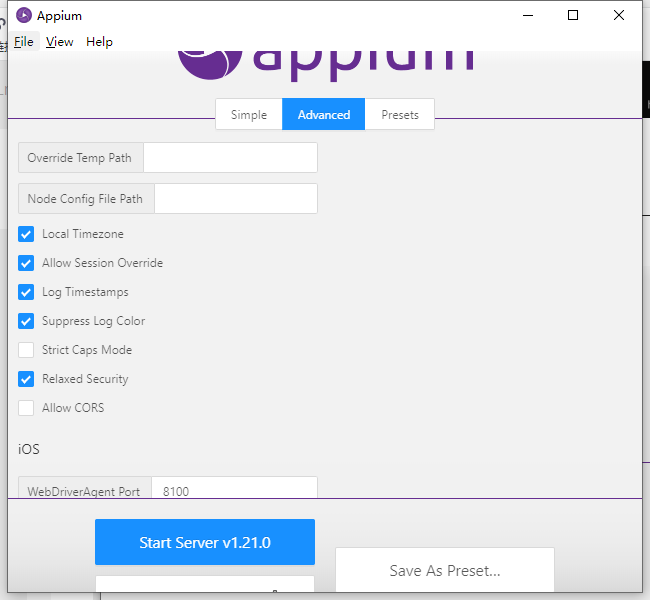Click the WebDriverAgent Port field showing 8100
Image resolution: width=650 pixels, height=600 pixels.
[235, 488]
